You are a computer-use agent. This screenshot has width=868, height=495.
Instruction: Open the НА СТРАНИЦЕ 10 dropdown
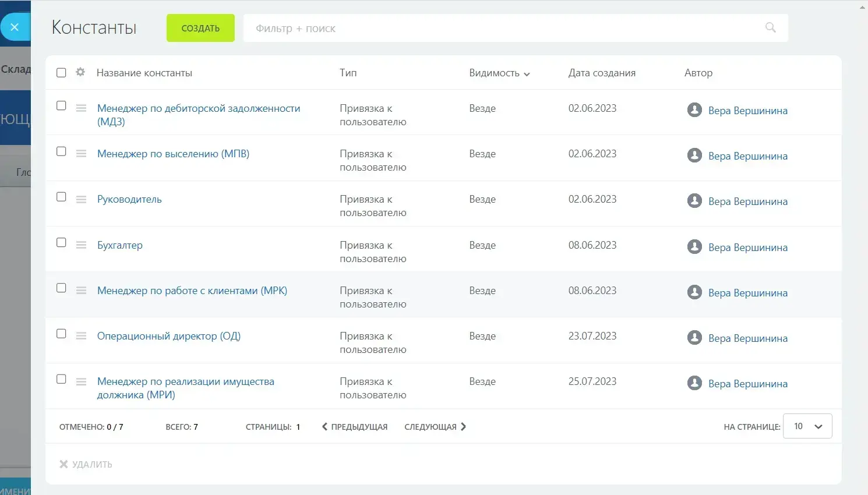807,426
